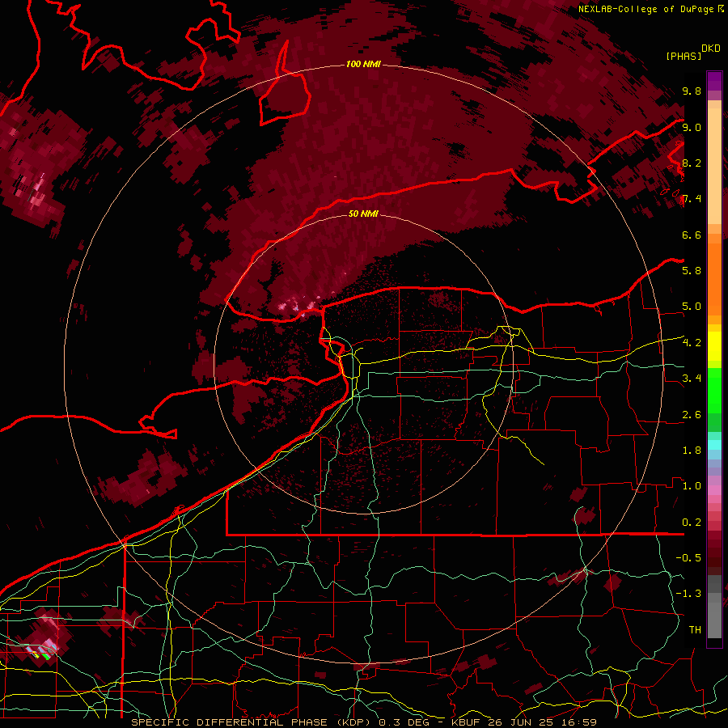Click the 26 JUN 25 date text
Screen dimensions: 728x728
pyautogui.click(x=520, y=722)
